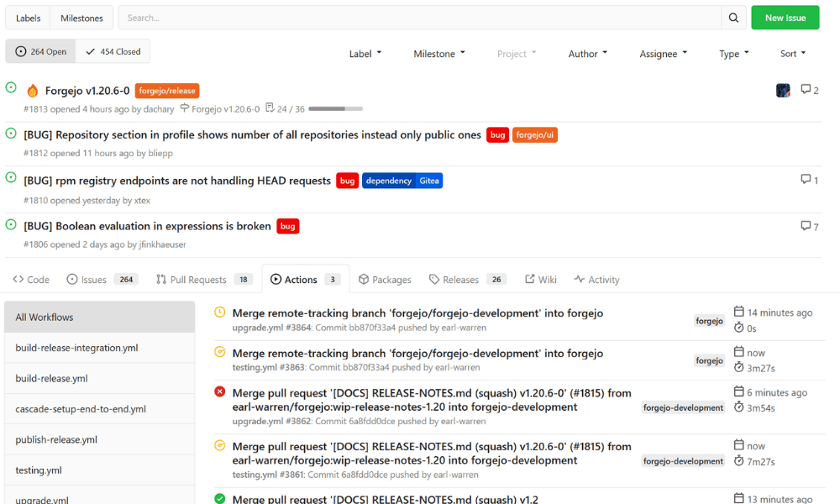Click the Labels button
Image resolution: width=840 pixels, height=504 pixels.
pyautogui.click(x=28, y=18)
